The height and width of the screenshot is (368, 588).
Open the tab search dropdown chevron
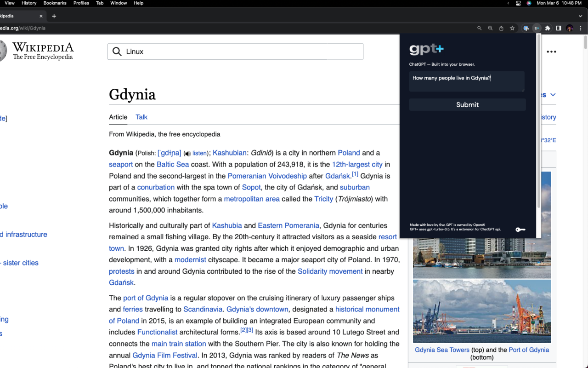point(581,16)
